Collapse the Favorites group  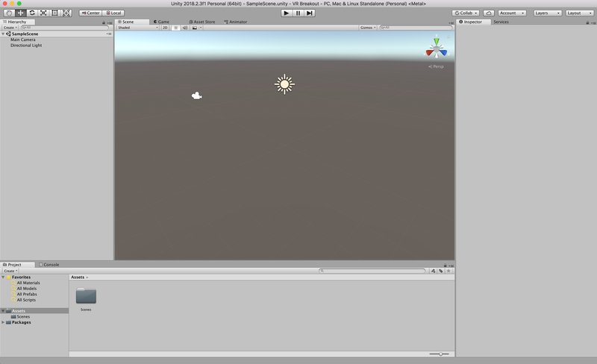tap(3, 277)
